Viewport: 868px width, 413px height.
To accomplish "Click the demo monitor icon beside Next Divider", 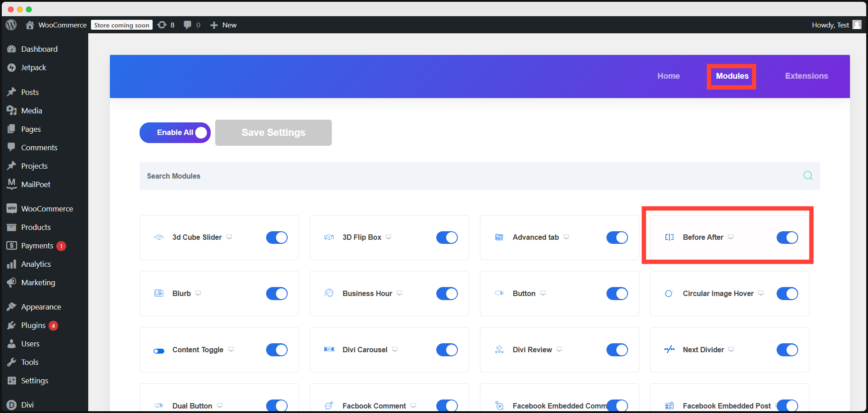I will 731,350.
